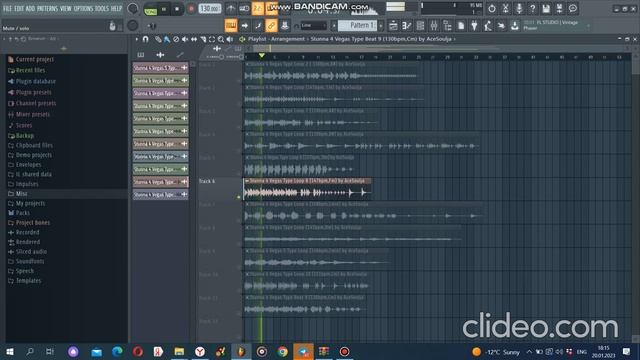
Task: Open the Piano roll view icon
Action: coord(407,26)
